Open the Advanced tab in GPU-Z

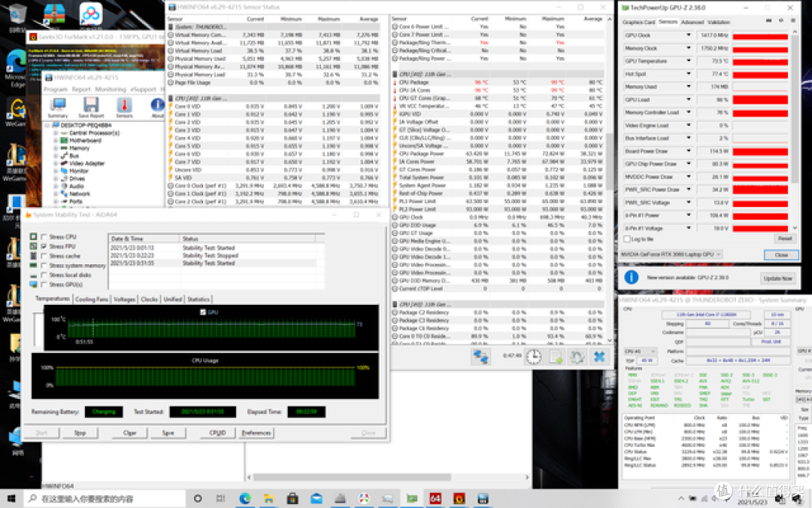(692, 23)
